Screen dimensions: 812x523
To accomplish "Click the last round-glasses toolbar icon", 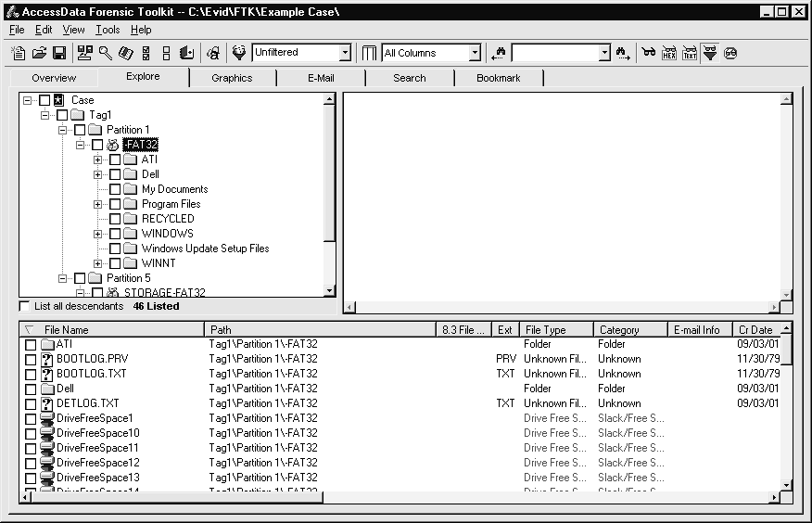I will coord(730,53).
